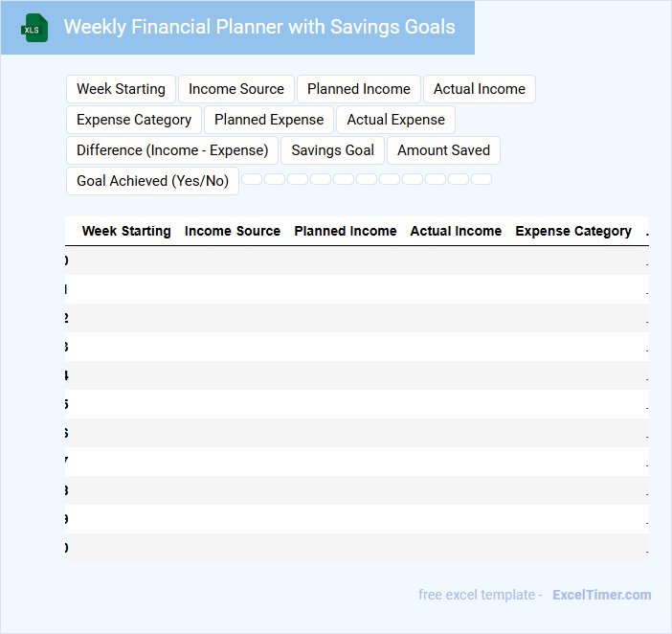Image resolution: width=672 pixels, height=634 pixels.
Task: Click Goal Achieved (Yes/No) tag
Action: click(x=152, y=181)
